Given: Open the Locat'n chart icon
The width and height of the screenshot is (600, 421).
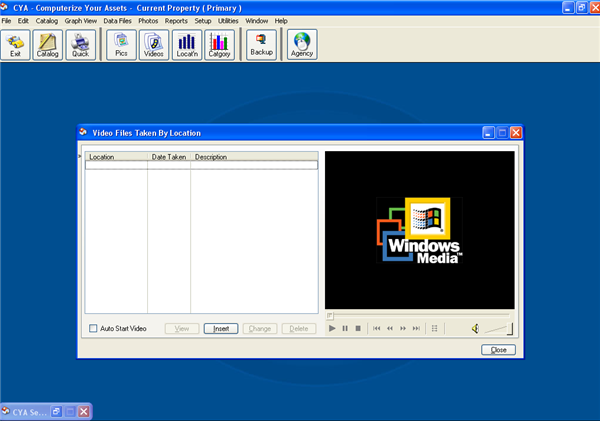Looking at the screenshot, I should 187,45.
